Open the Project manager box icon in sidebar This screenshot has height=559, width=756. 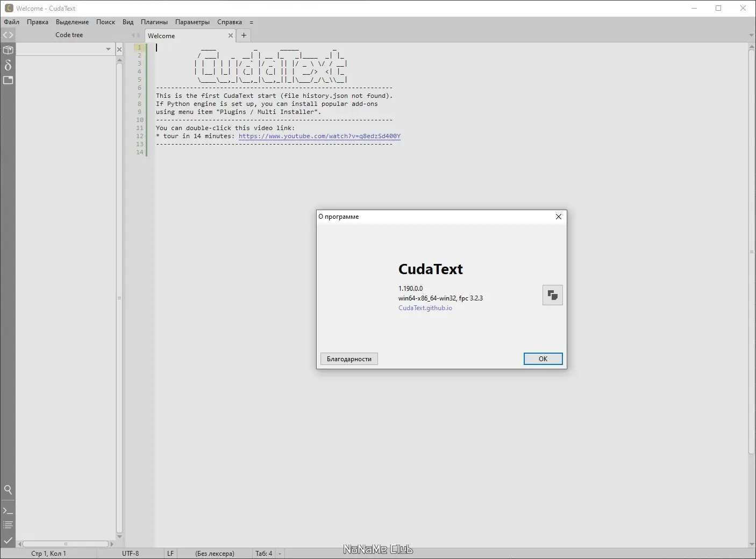8,50
